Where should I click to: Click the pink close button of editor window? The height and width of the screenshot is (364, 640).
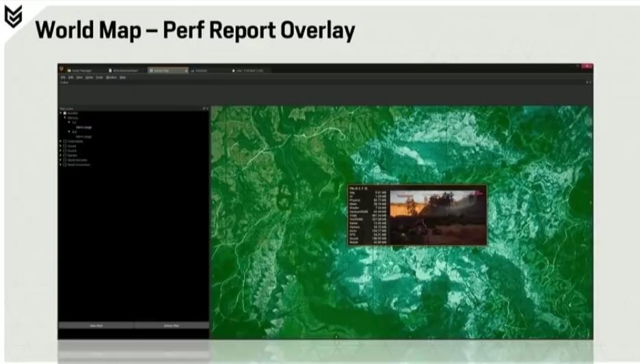(x=587, y=66)
